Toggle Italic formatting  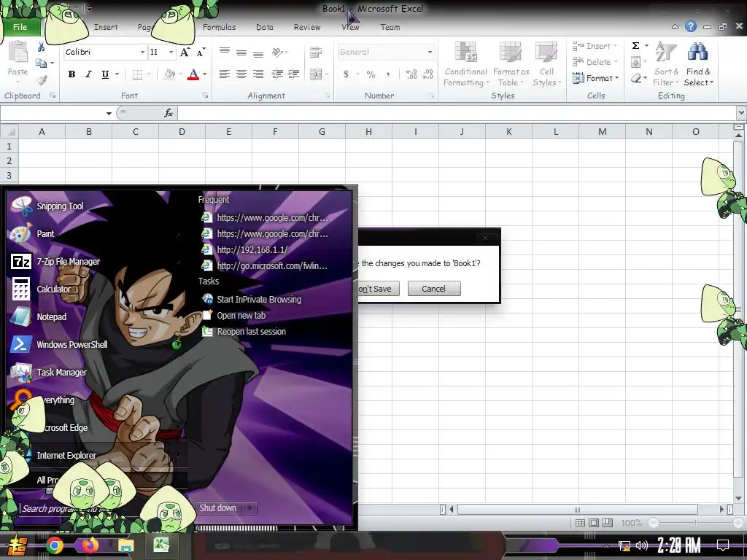88,74
